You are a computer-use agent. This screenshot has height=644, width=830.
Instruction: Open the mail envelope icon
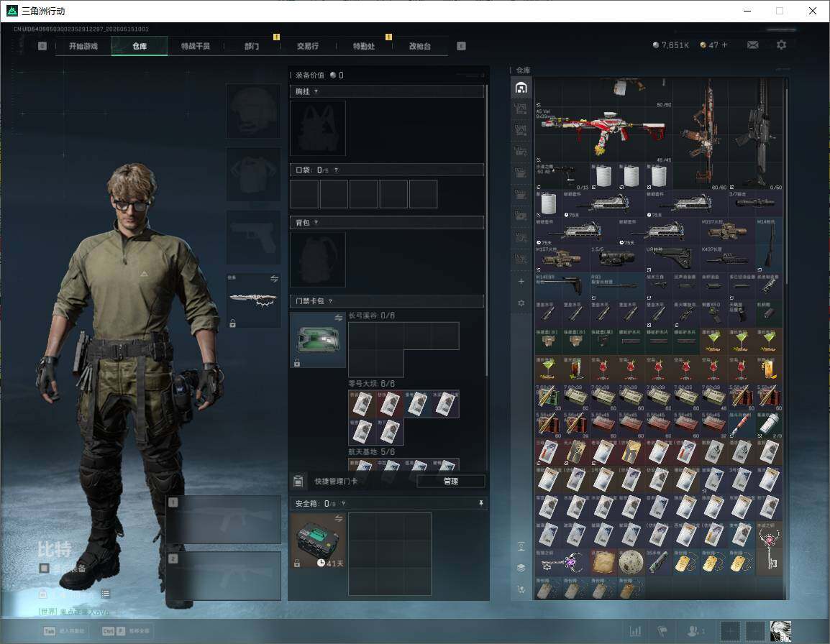click(x=752, y=45)
